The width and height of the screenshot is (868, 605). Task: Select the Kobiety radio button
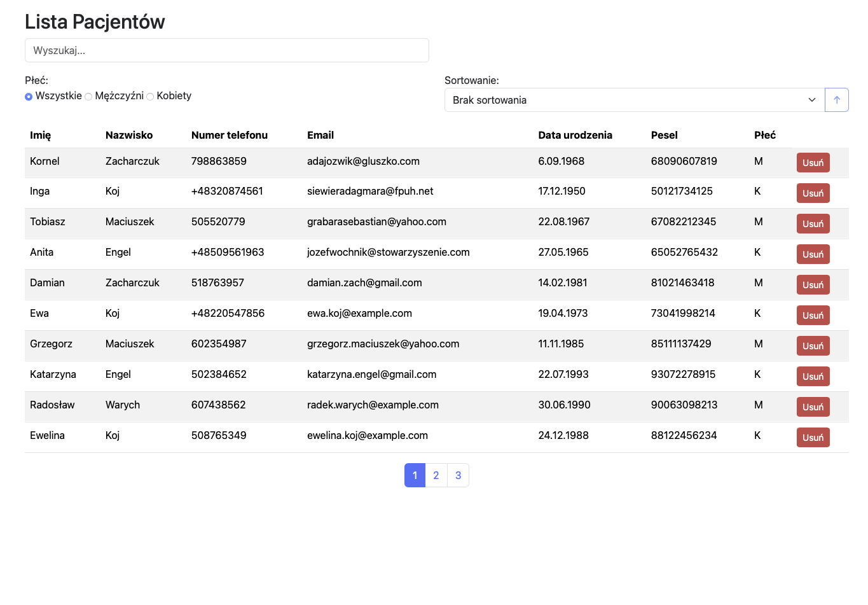point(150,97)
